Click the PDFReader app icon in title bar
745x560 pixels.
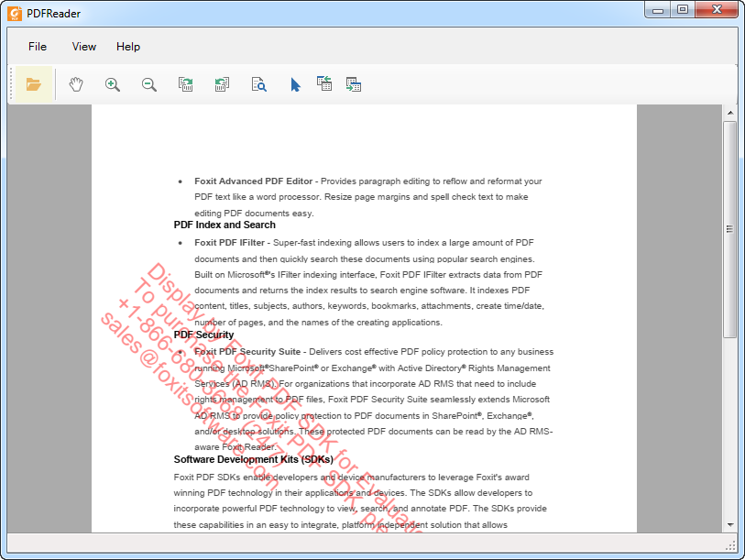(x=15, y=11)
